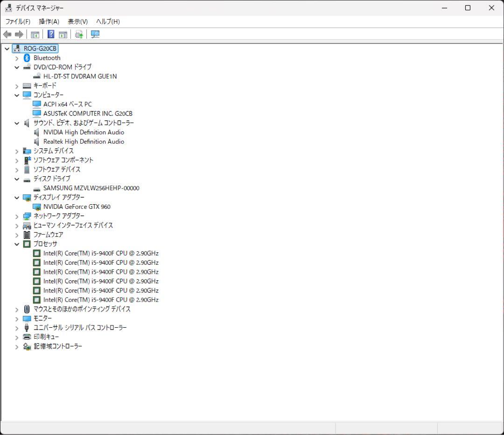The width and height of the screenshot is (504, 435).
Task: Expand the Bluetooth category
Action: coord(17,58)
